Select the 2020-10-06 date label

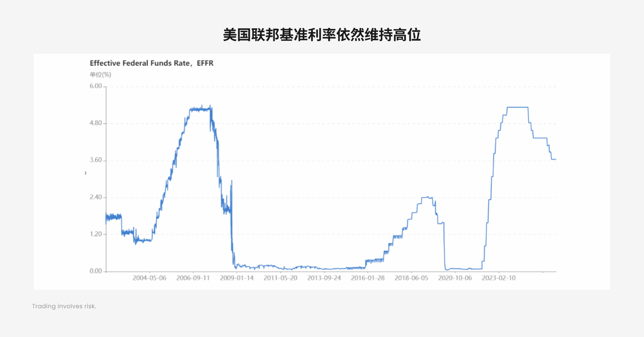coord(455,278)
